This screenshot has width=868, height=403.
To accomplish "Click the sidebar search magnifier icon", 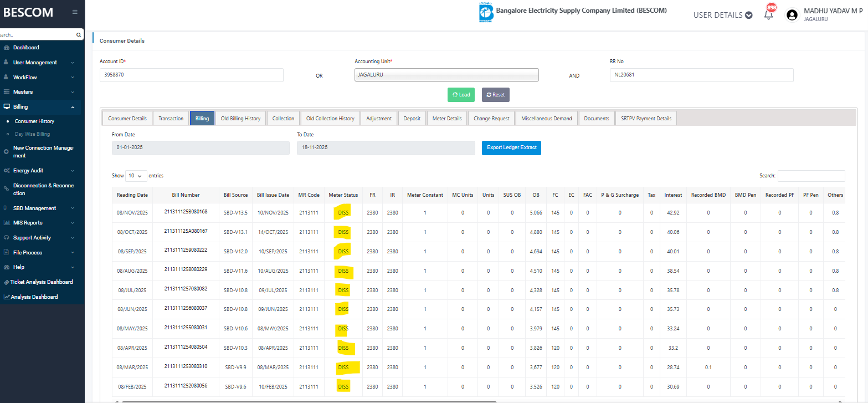I will coord(79,35).
